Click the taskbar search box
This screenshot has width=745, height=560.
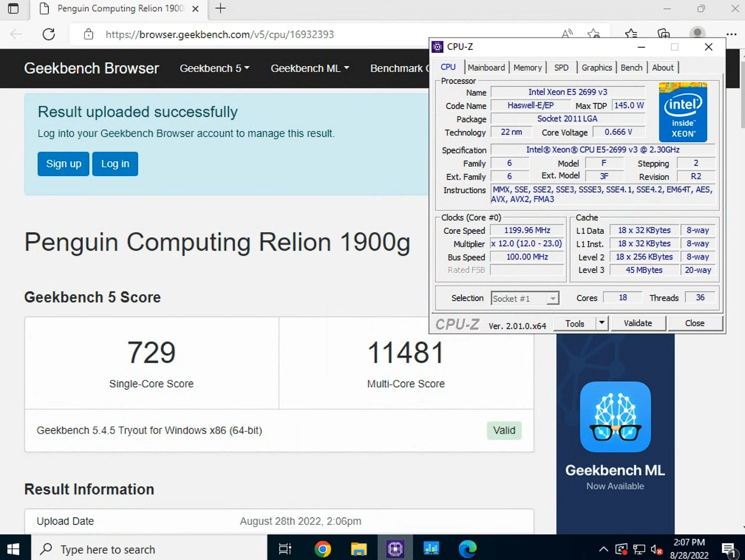pyautogui.click(x=149, y=549)
